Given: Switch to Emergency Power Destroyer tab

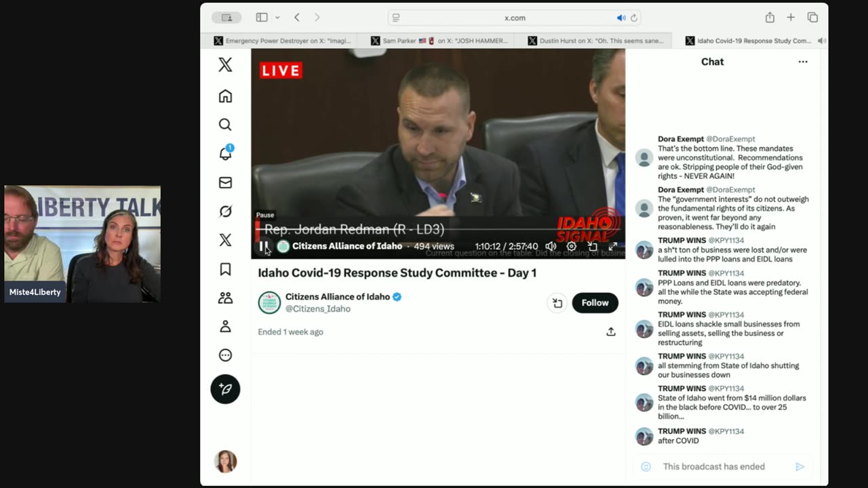Looking at the screenshot, I should [283, 41].
